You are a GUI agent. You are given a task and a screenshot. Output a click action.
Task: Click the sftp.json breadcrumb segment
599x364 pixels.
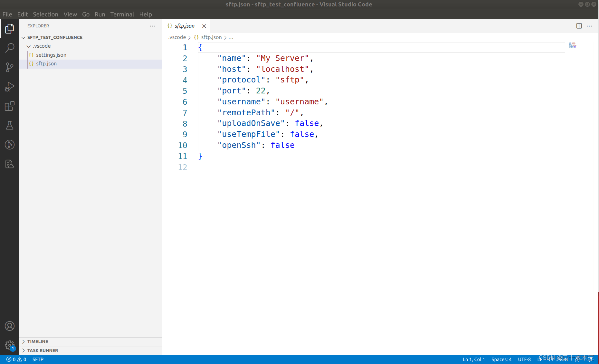[x=211, y=37]
